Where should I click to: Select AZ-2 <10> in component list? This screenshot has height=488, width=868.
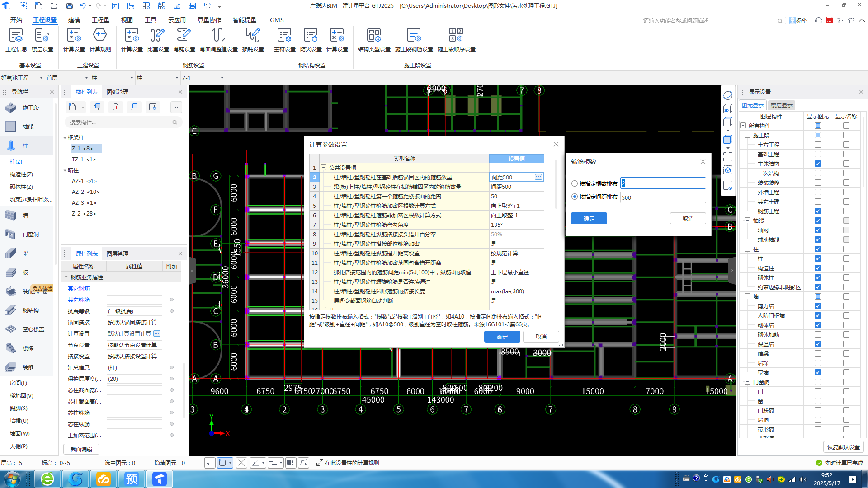(x=85, y=192)
